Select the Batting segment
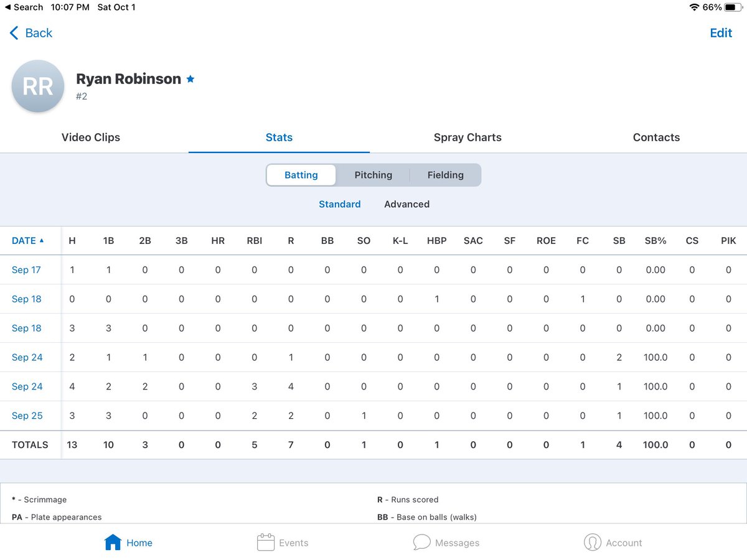Screen dimensions: 747x560 pyautogui.click(x=301, y=175)
